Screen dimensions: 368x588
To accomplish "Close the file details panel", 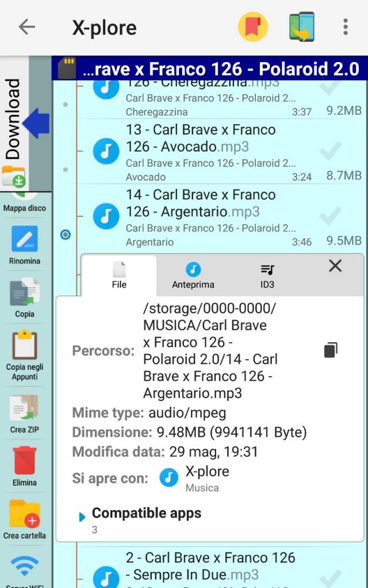I will click(335, 266).
